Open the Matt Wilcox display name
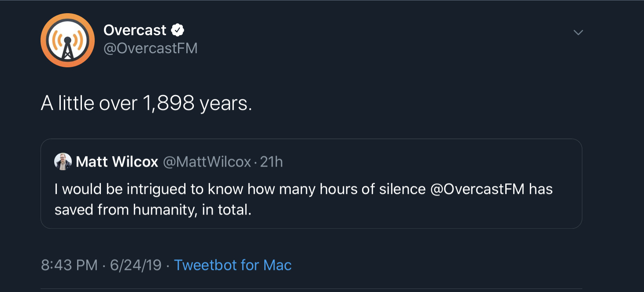 coord(117,162)
